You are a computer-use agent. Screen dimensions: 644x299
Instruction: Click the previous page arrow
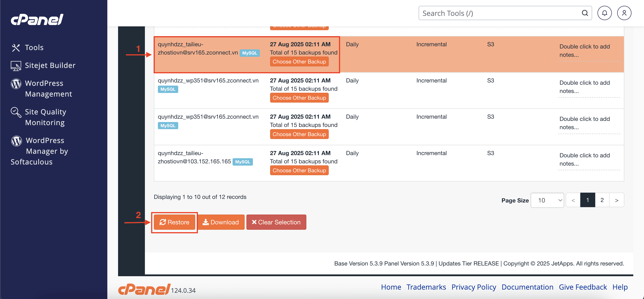coord(573,200)
